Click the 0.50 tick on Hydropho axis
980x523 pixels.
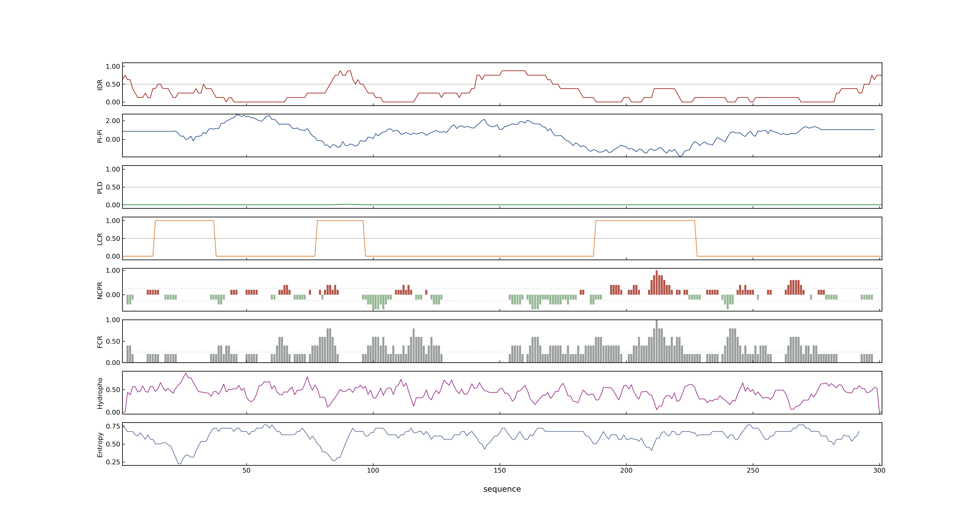tap(113, 389)
